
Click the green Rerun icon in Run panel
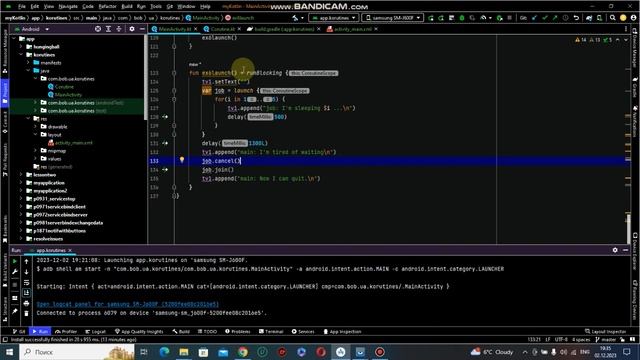click(x=15, y=261)
